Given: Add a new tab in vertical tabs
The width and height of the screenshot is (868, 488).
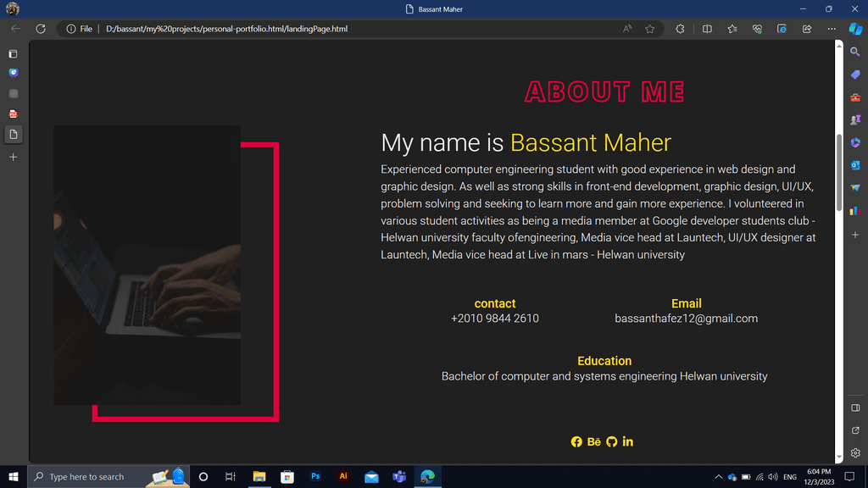Looking at the screenshot, I should point(14,157).
